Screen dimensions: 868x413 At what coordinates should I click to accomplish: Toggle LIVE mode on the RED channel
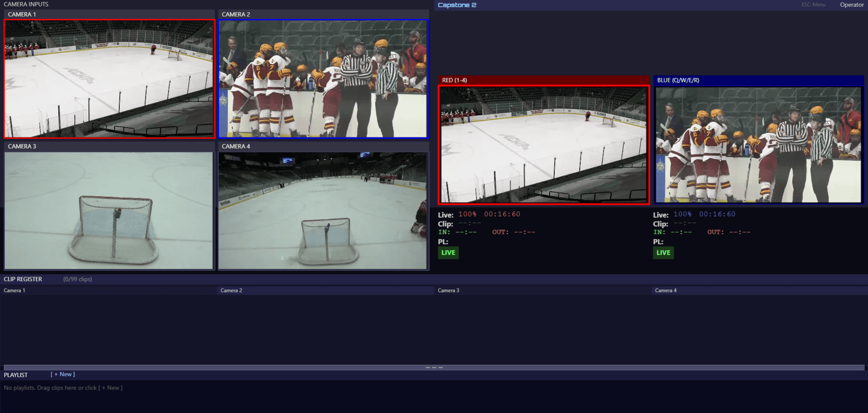[x=448, y=252]
